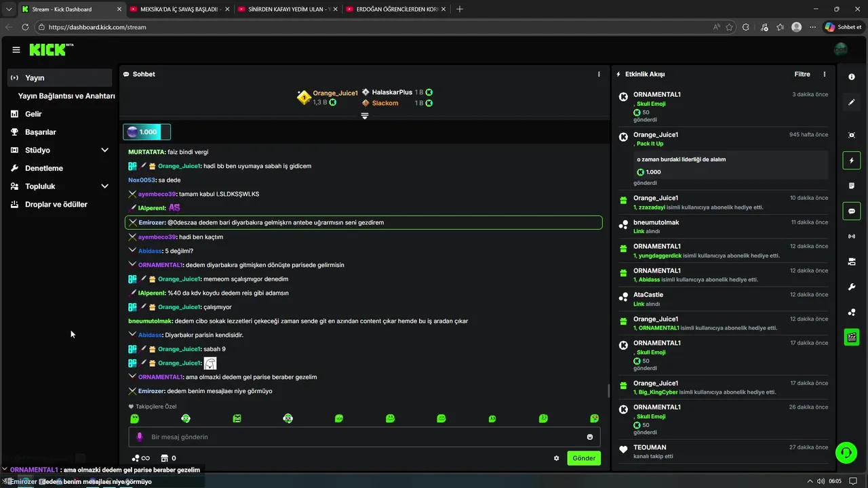Image resolution: width=868 pixels, height=488 pixels.
Task: Click the message input field
Action: pyautogui.click(x=365, y=437)
